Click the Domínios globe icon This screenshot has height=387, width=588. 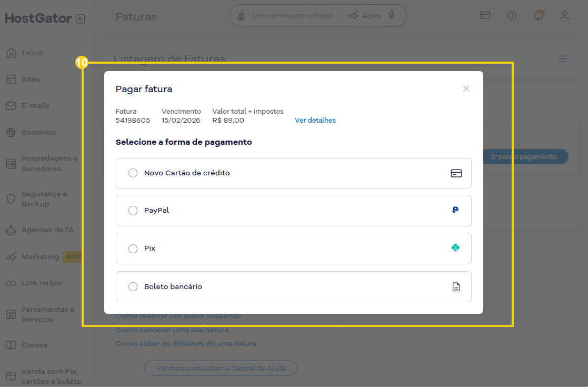[x=11, y=132]
